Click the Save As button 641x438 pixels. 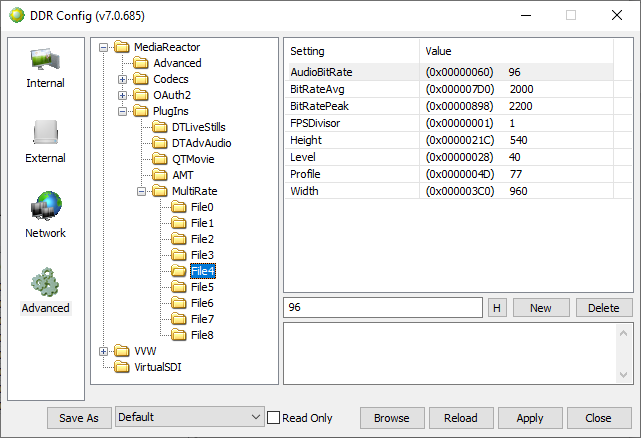click(79, 418)
